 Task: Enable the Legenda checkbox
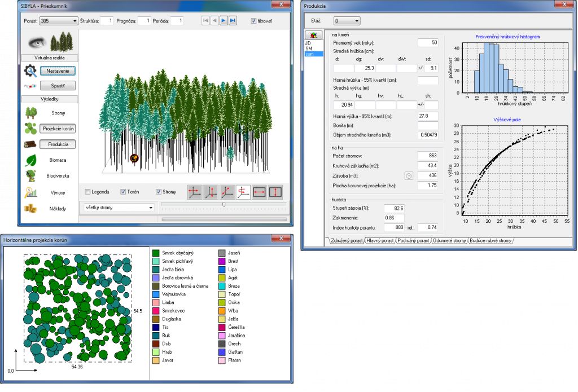[88, 192]
